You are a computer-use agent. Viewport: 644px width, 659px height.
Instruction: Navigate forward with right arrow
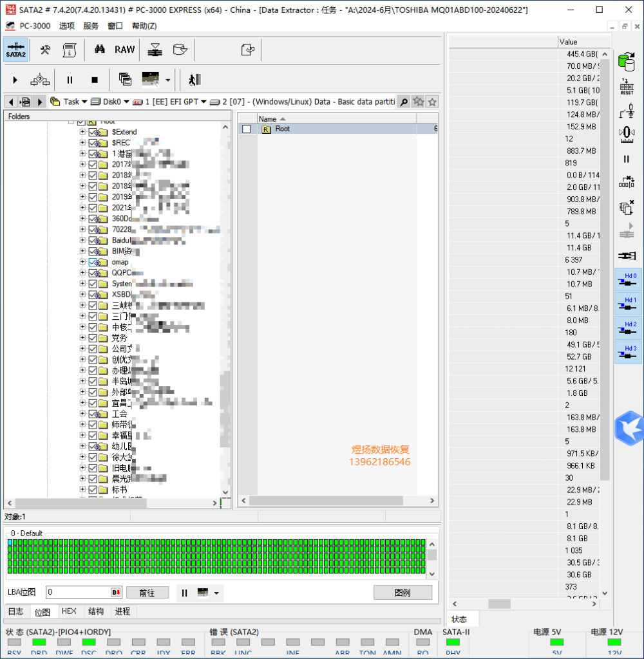click(x=40, y=102)
